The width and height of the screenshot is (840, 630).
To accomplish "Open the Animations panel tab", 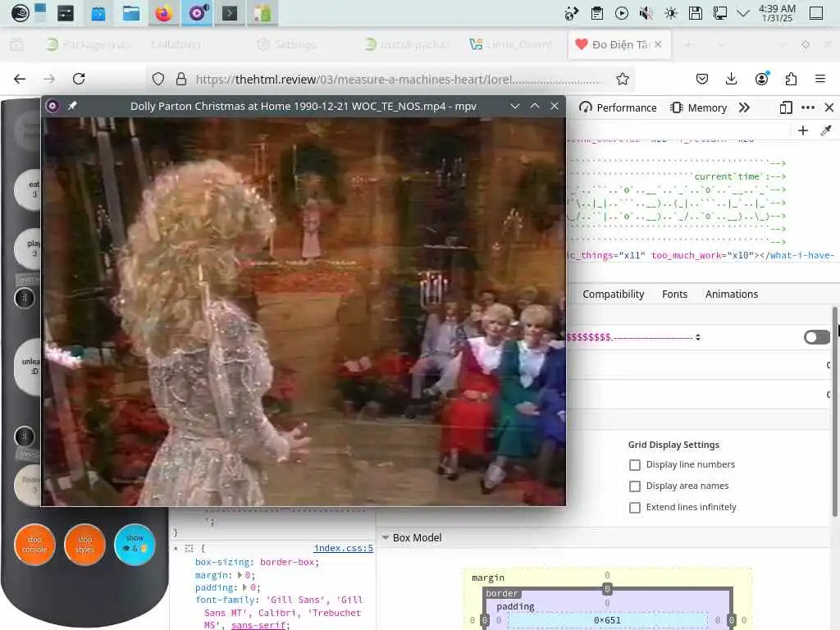I will tap(731, 294).
